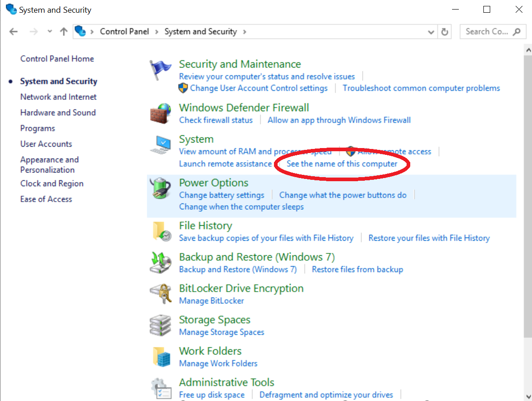Open Change User Account Control settings
Viewport: 532px width, 401px height.
[x=259, y=88]
